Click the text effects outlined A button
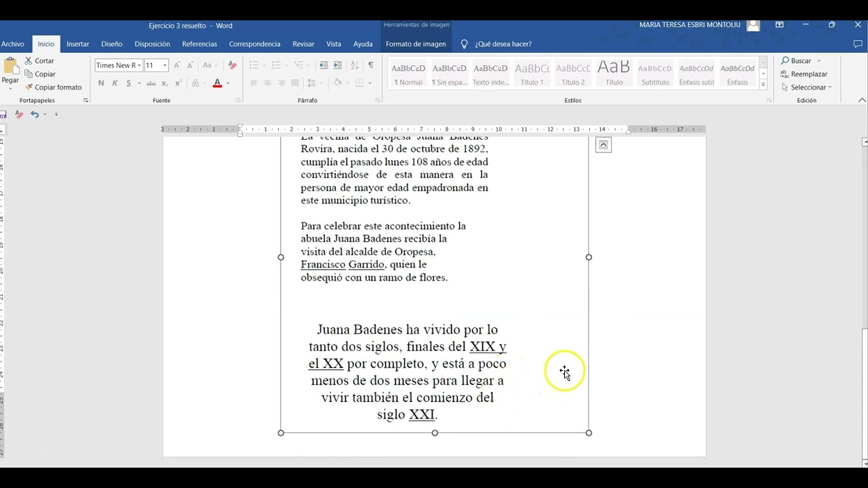 195,83
